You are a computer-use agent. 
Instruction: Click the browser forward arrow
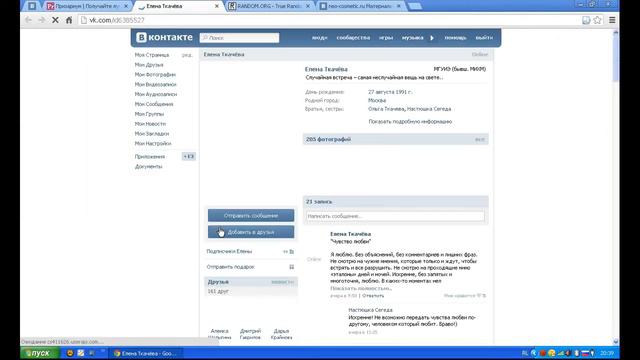(x=42, y=20)
